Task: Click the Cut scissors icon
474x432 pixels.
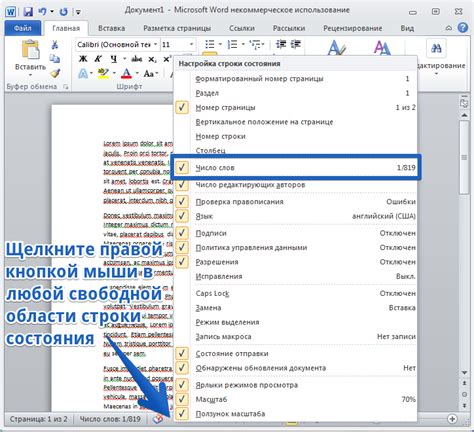Action: [x=55, y=45]
